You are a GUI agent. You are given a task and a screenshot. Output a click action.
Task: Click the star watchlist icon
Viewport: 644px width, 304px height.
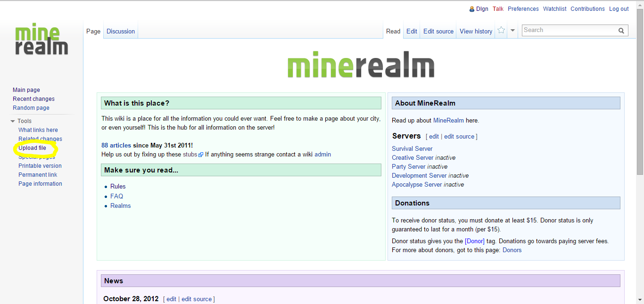pos(501,30)
